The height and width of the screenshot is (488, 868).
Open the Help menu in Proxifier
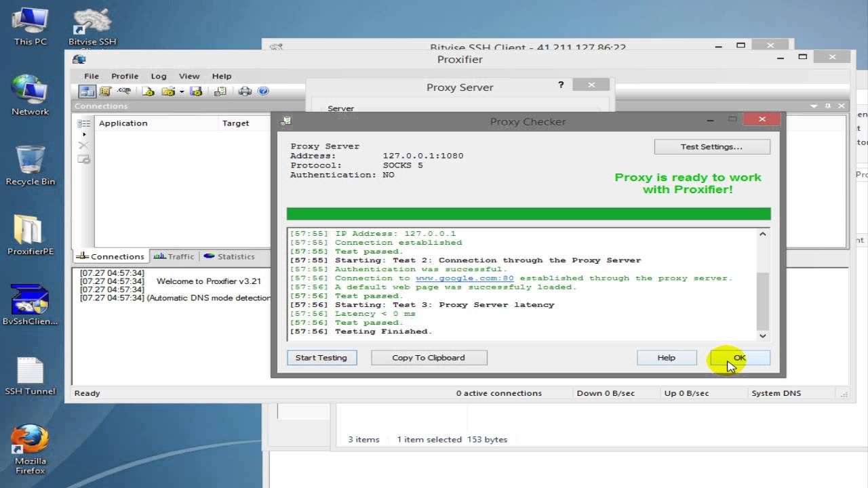point(222,76)
